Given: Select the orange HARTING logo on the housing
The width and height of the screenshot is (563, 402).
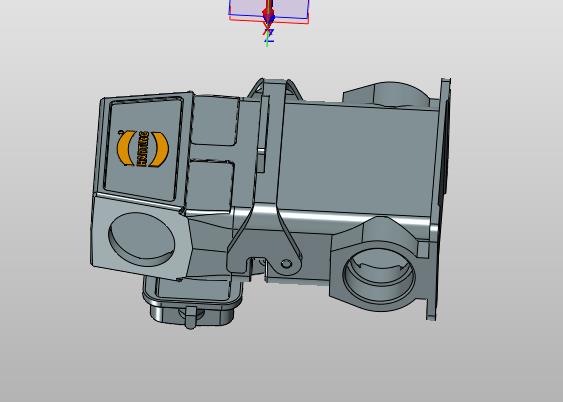Looking at the screenshot, I should [x=143, y=149].
